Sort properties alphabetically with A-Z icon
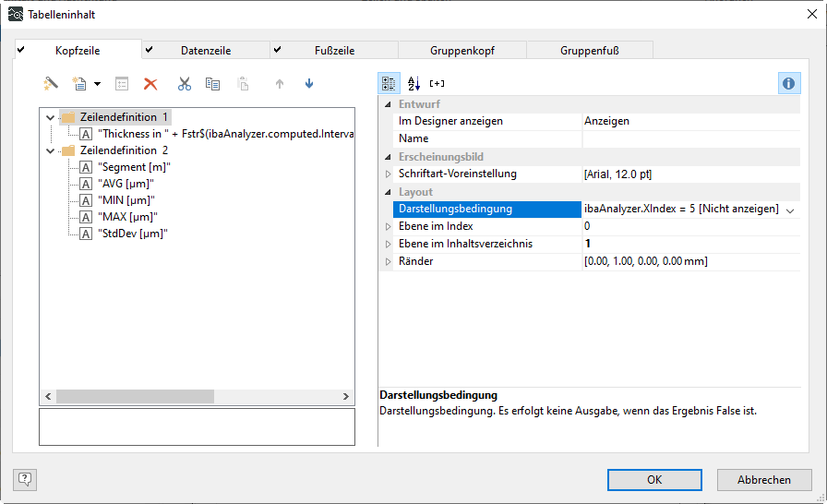Screen dimensions: 827x504 tap(413, 83)
